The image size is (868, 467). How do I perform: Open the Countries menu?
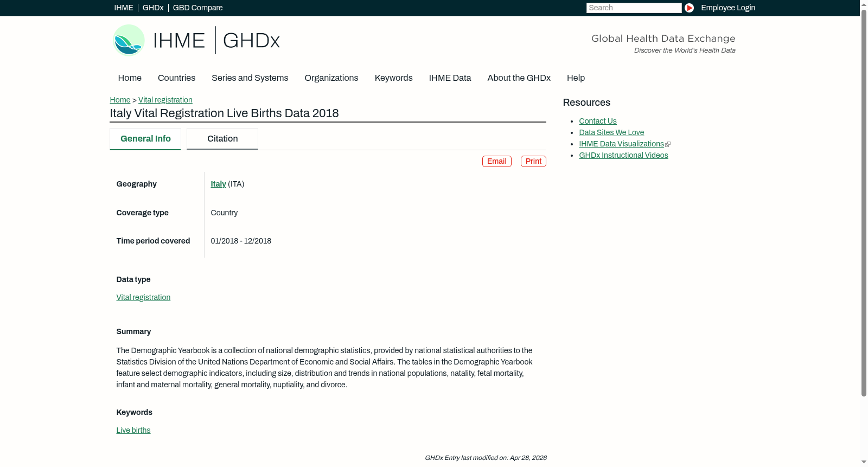point(176,78)
